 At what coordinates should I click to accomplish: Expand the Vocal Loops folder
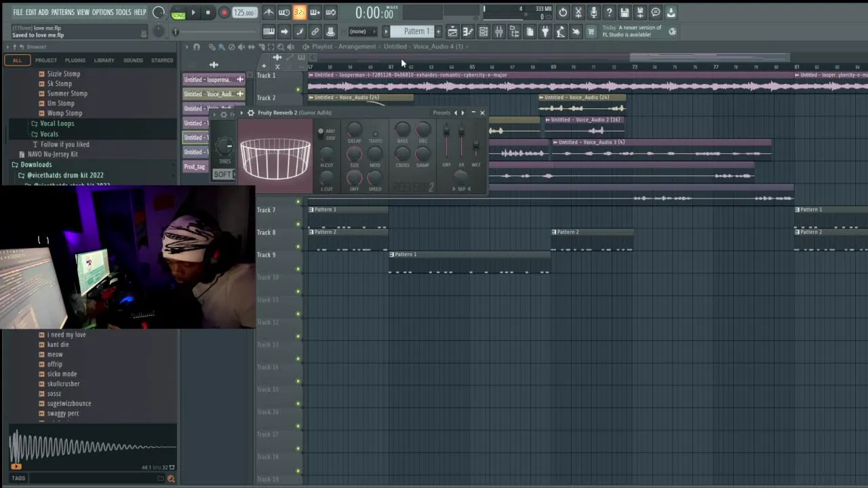click(x=57, y=123)
